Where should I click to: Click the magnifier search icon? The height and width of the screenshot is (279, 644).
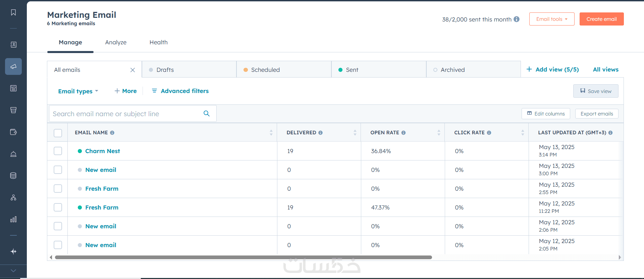click(207, 113)
